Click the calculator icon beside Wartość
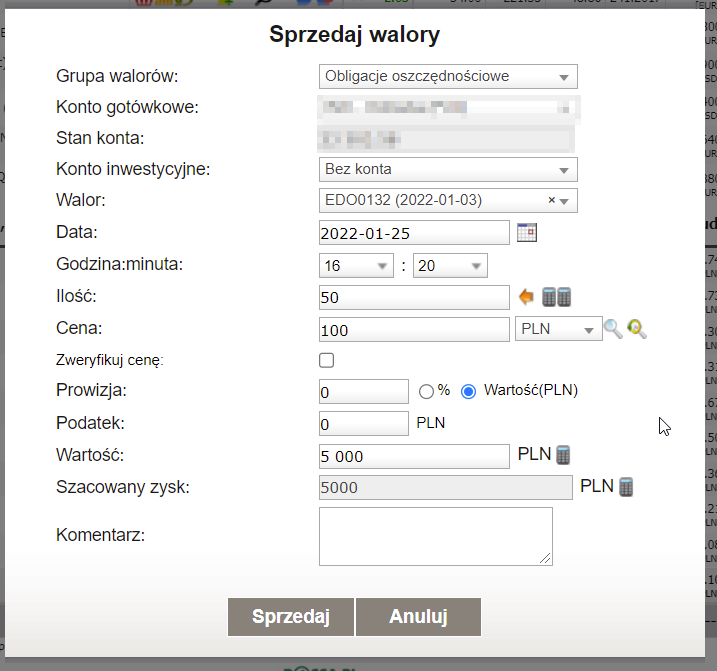 tap(564, 455)
